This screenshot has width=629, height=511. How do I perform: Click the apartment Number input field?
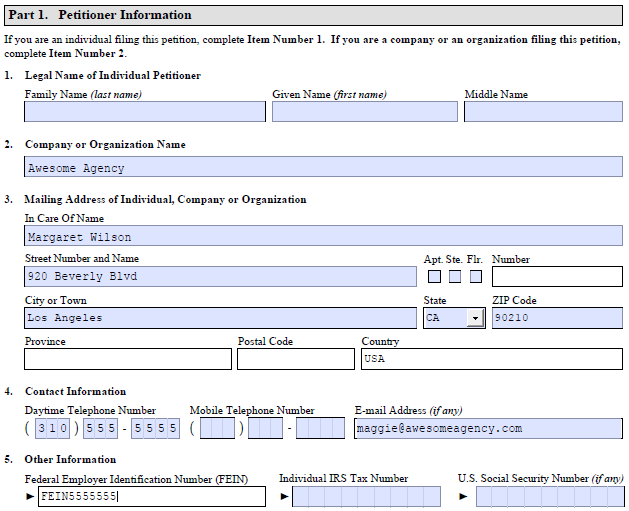[x=557, y=276]
